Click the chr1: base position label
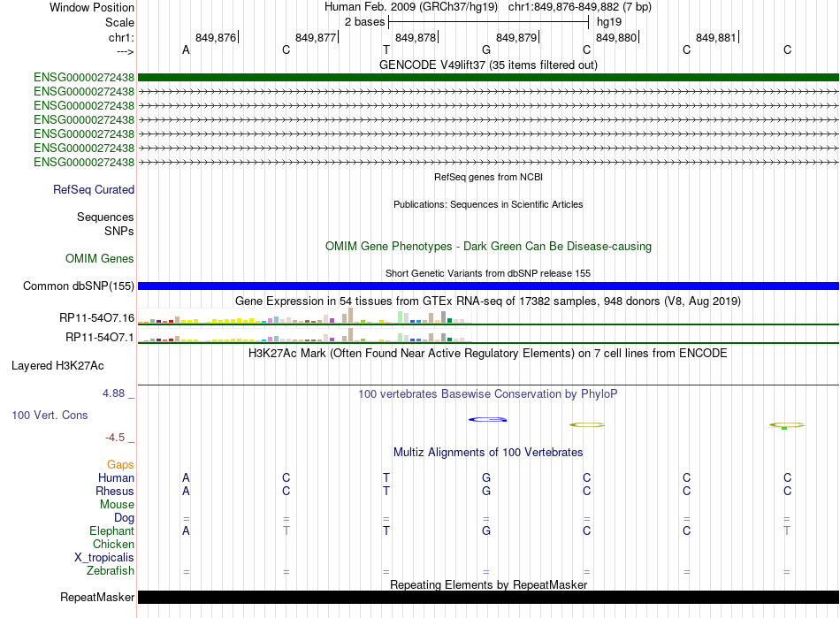840x618 pixels. click(121, 37)
